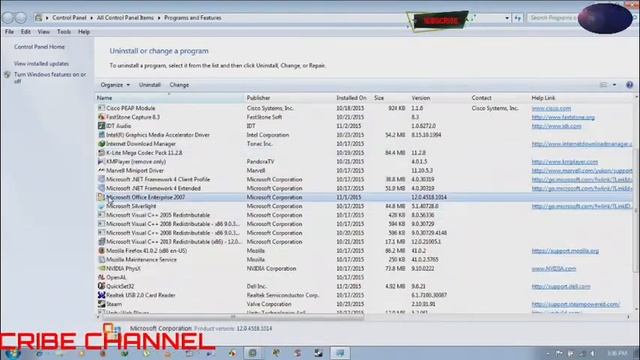The image size is (640, 360).
Task: Click the Office icon in the details pane
Action: 111,330
